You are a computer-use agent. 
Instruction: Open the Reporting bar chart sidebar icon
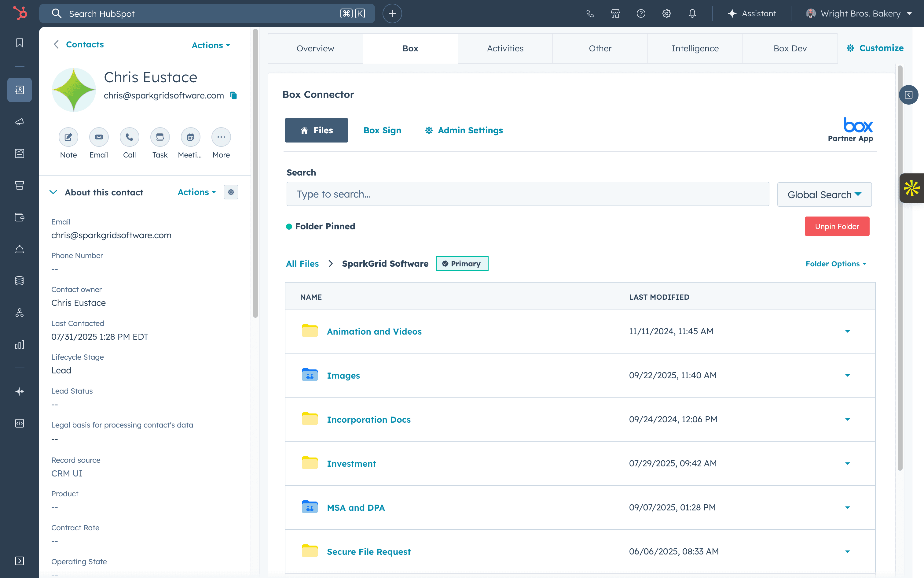20,344
